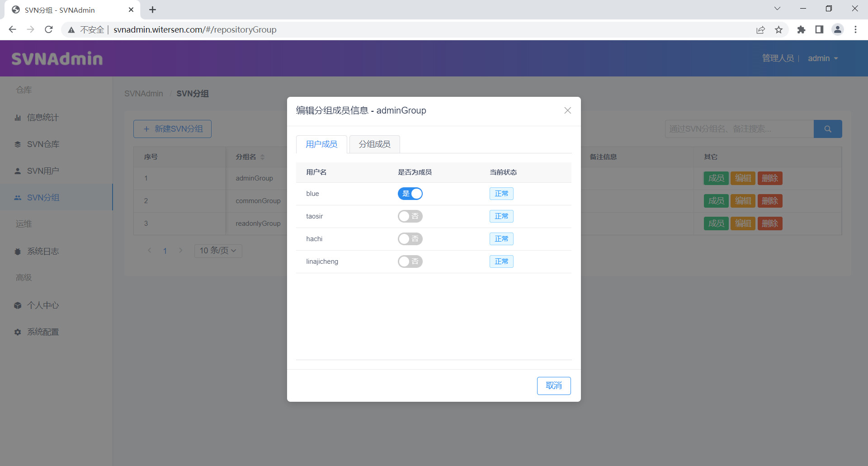Click the browser address bar URL
868x466 pixels.
tap(195, 29)
